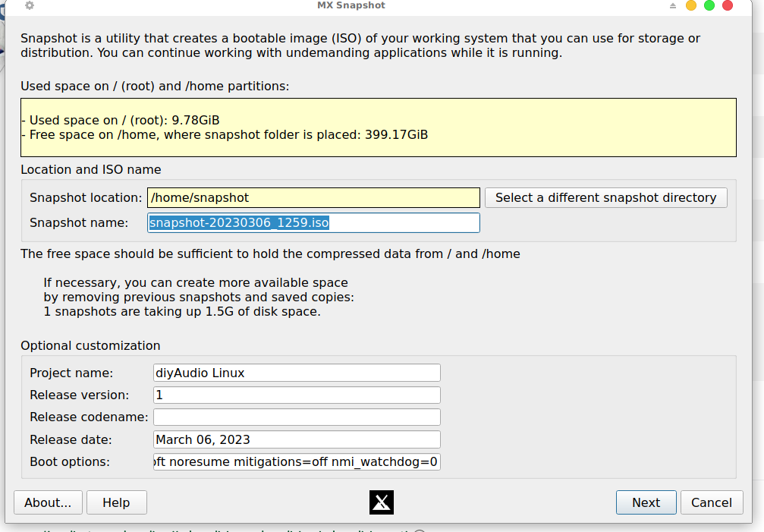
Task: Click the Snapshot location field
Action: click(x=313, y=198)
